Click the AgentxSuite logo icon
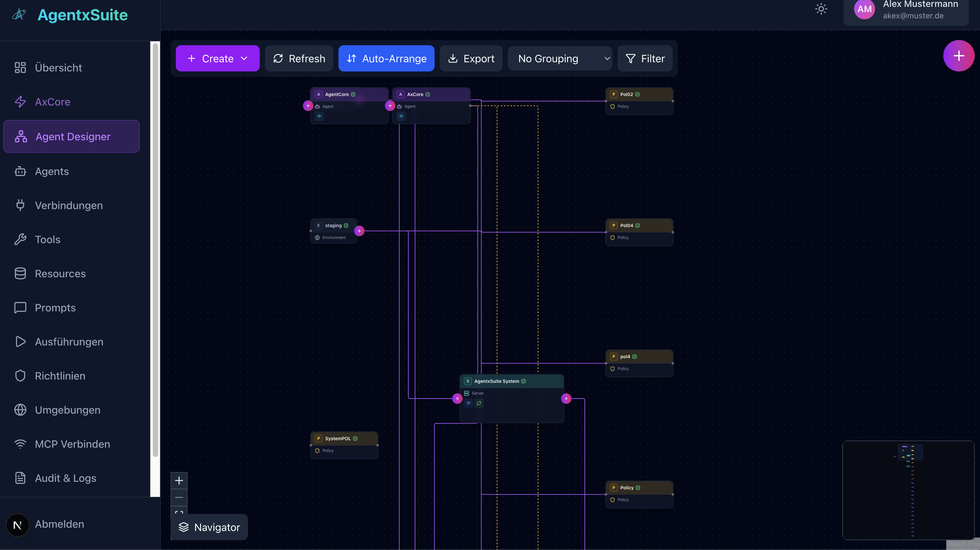The height and width of the screenshot is (550, 980). tap(19, 14)
